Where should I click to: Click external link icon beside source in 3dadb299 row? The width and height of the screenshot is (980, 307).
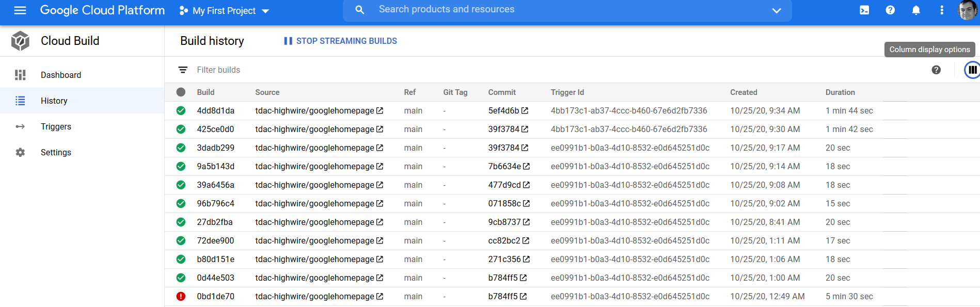(380, 148)
